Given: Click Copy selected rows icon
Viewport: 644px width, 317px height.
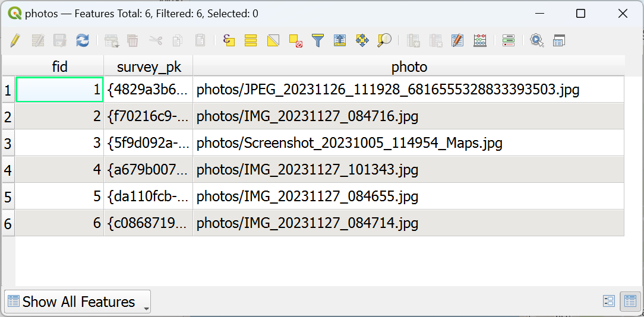Looking at the screenshot, I should (178, 40).
